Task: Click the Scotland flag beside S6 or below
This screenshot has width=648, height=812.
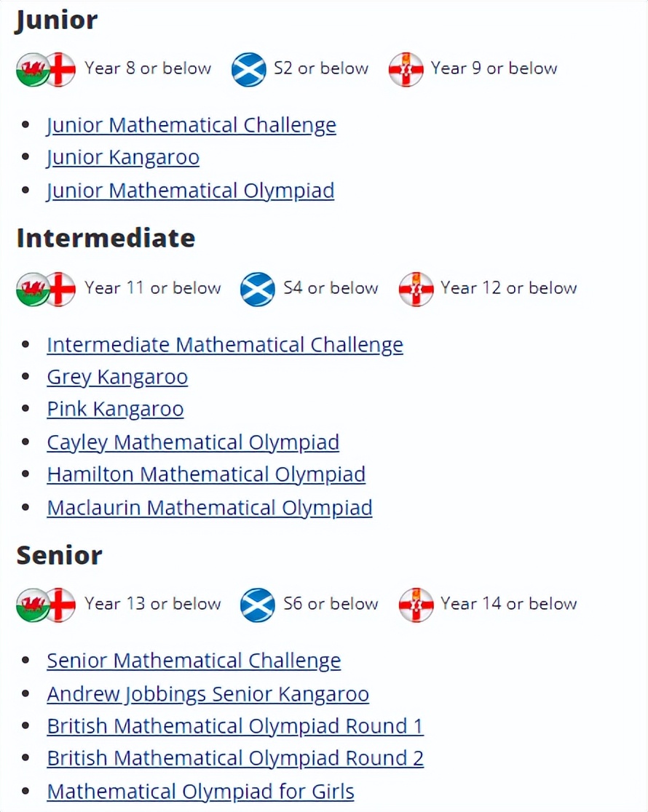Action: [x=258, y=605]
